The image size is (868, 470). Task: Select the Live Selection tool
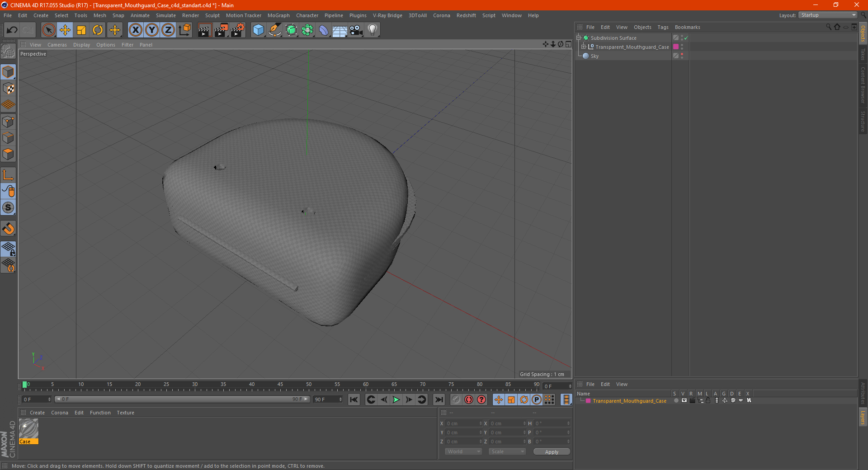click(x=48, y=30)
